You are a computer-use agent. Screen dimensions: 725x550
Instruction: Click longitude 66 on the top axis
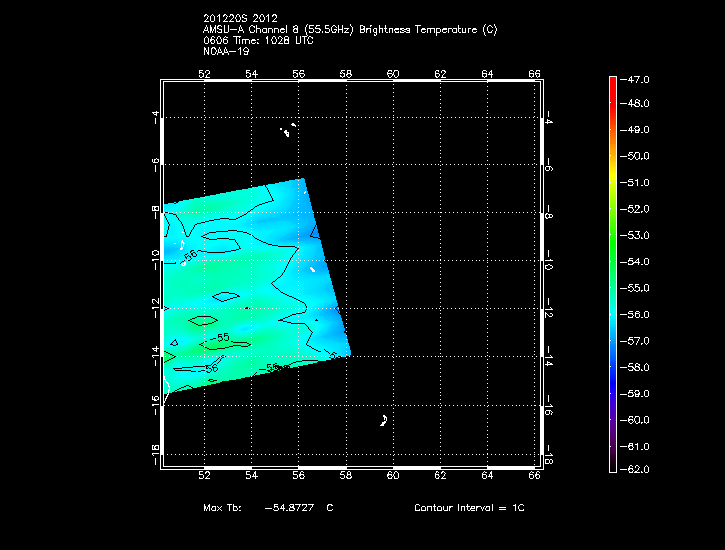(535, 73)
